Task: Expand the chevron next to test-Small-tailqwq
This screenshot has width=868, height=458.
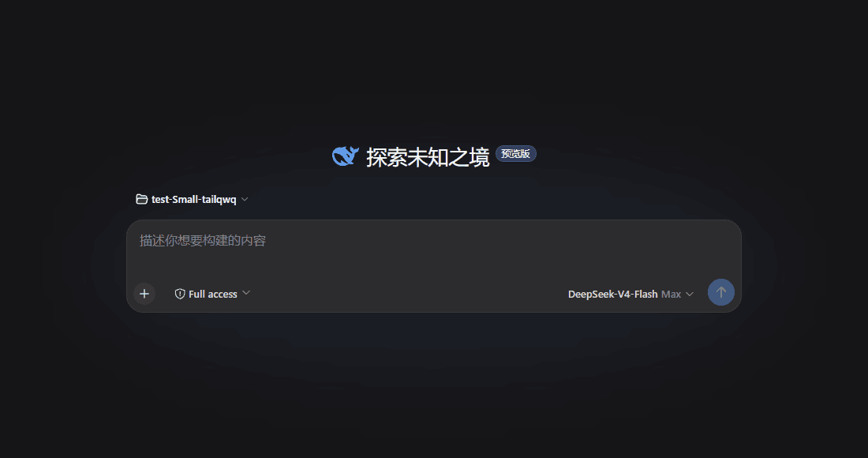Action: [245, 199]
